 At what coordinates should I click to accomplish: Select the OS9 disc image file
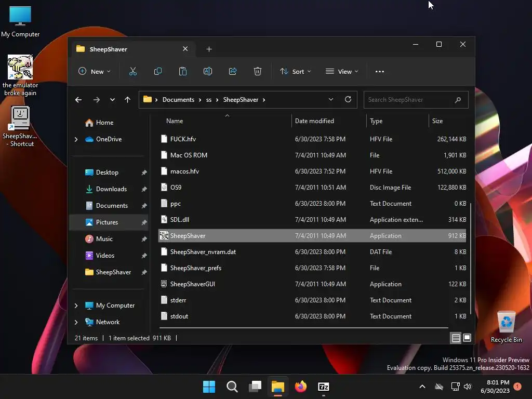point(312,187)
